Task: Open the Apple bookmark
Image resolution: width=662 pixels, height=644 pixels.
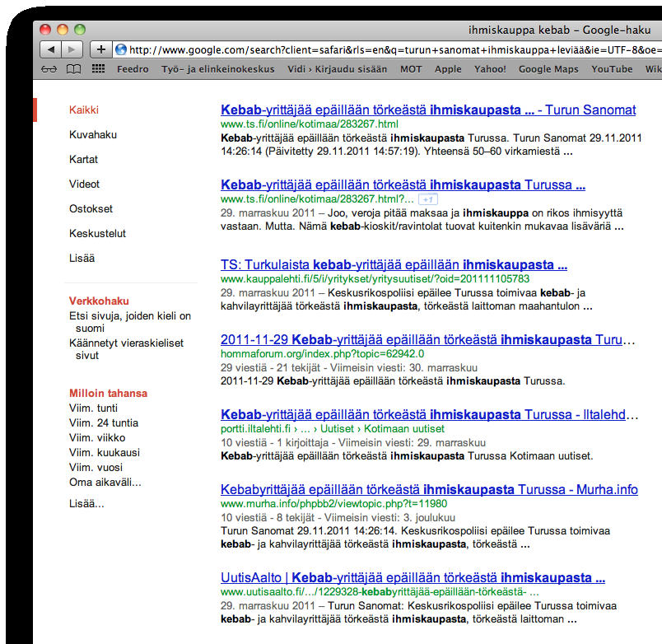Action: 448,69
